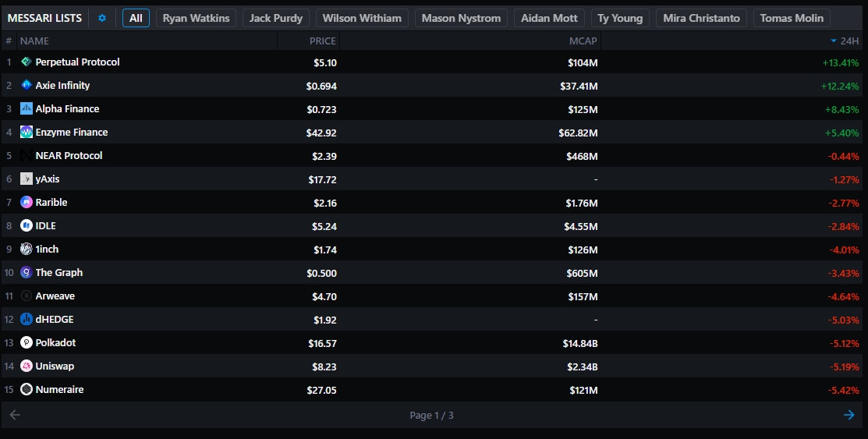868x439 pixels.
Task: Open Alpha Finance asset name
Action: pyautogui.click(x=68, y=108)
